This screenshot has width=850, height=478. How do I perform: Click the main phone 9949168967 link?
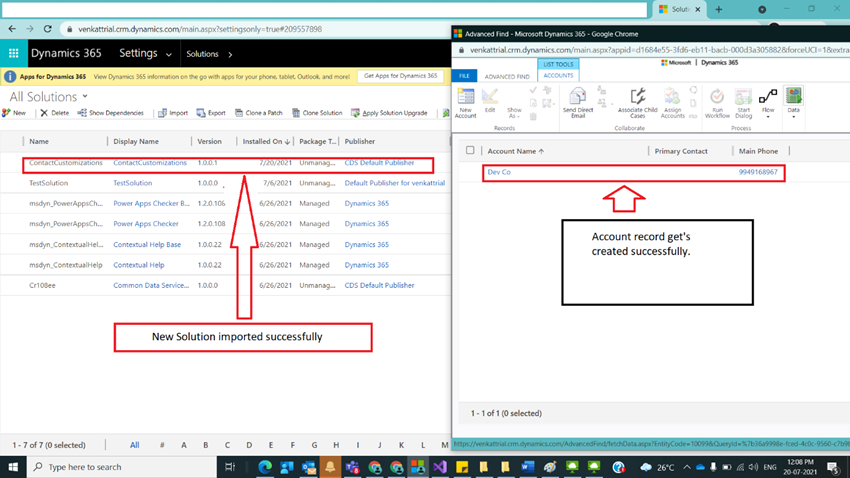tap(758, 172)
